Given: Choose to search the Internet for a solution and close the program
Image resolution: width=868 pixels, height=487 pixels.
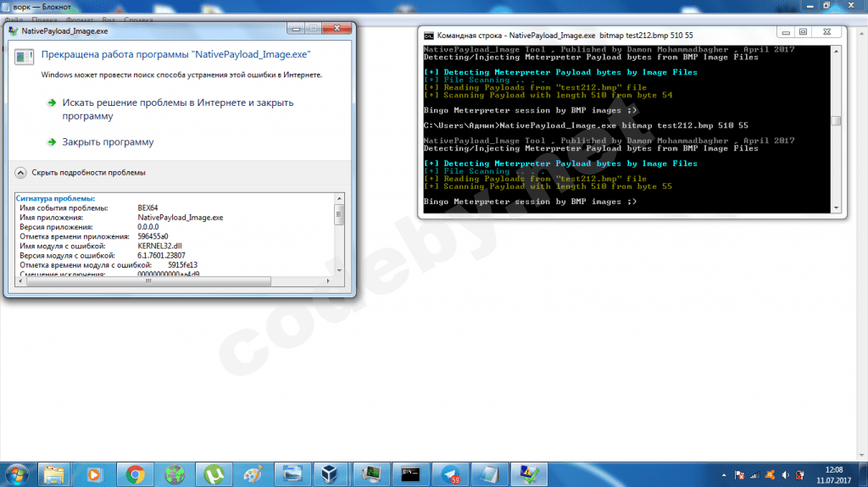Looking at the screenshot, I should click(178, 109).
